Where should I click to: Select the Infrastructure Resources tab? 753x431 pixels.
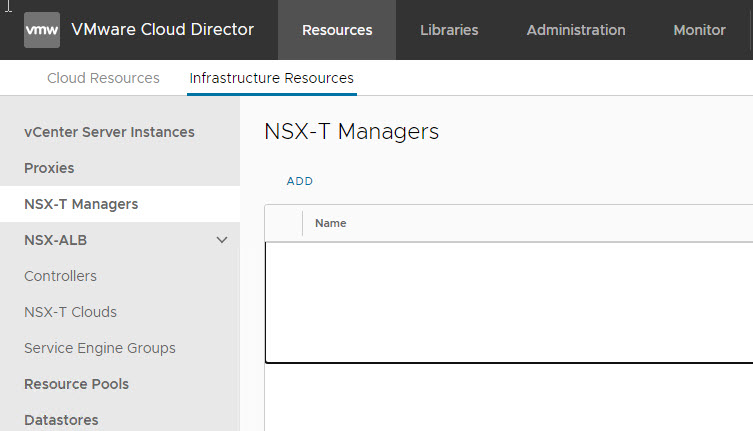(271, 78)
